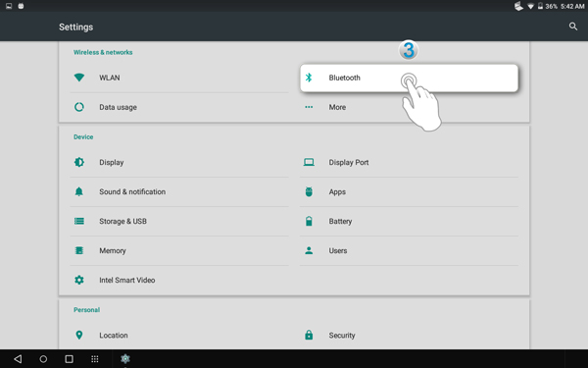Tap the More three-dots icon

[309, 107]
